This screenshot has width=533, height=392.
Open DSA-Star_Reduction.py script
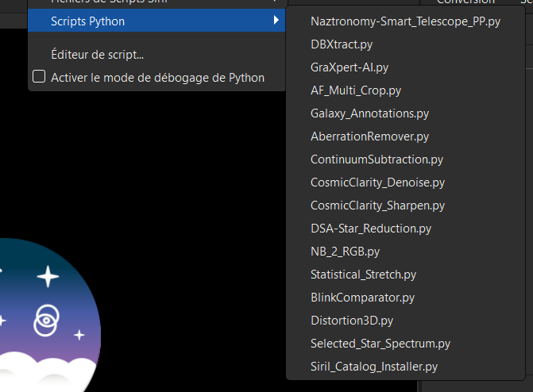point(371,229)
